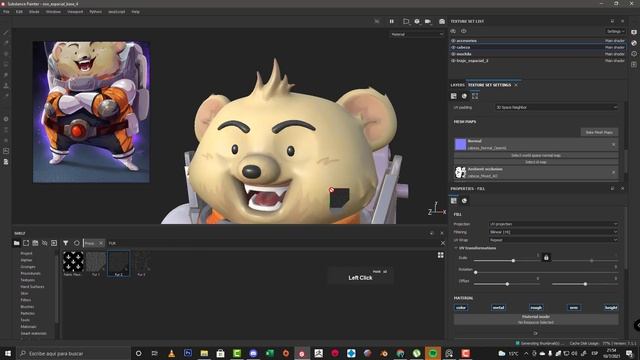Screen dimensions: 640x360
Task: Click the Windows Start button
Action: [x=8, y=353]
